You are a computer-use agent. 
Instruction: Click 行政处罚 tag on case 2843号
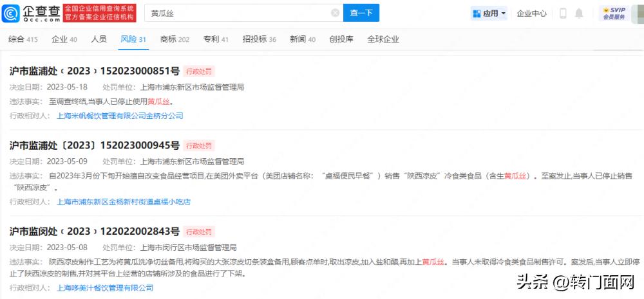pyautogui.click(x=199, y=231)
